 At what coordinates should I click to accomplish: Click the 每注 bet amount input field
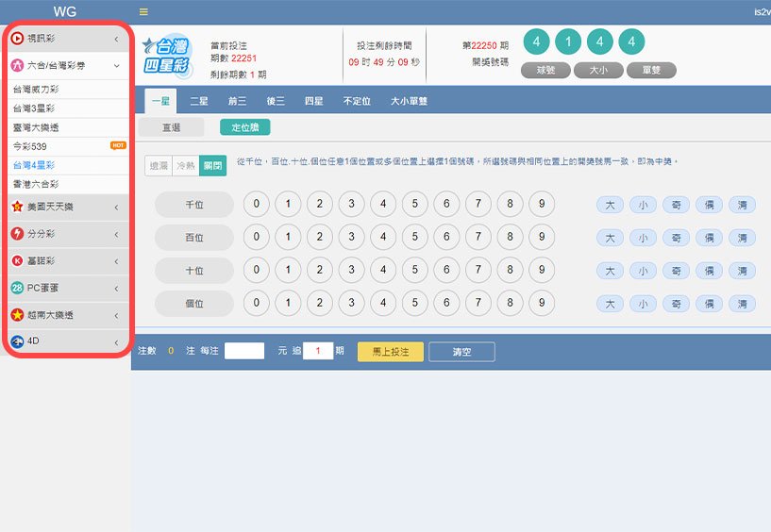coord(244,351)
